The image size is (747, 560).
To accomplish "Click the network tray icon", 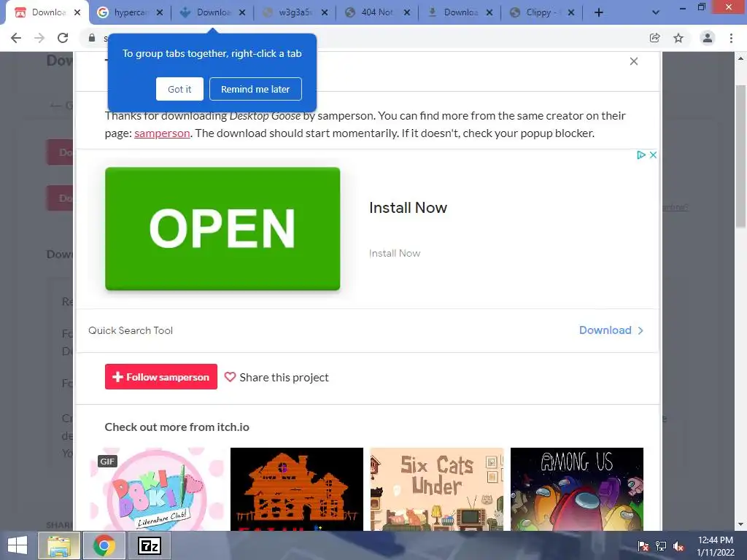I will tap(661, 546).
